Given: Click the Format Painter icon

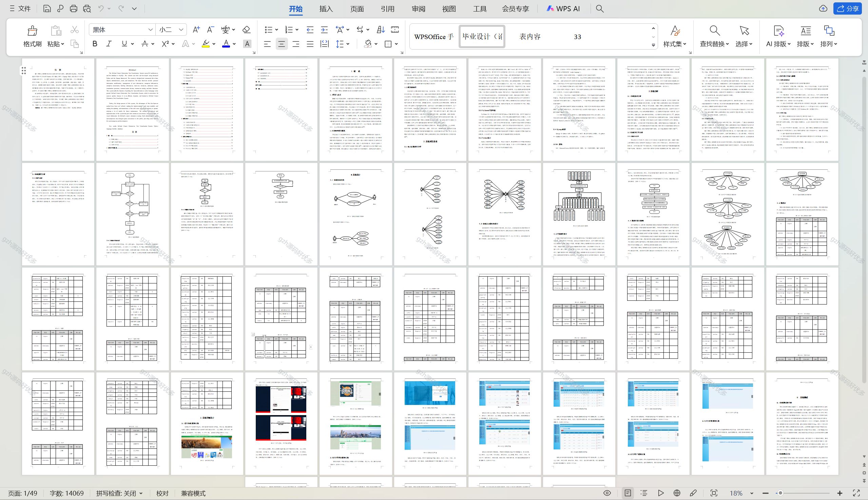Looking at the screenshot, I should point(32,31).
